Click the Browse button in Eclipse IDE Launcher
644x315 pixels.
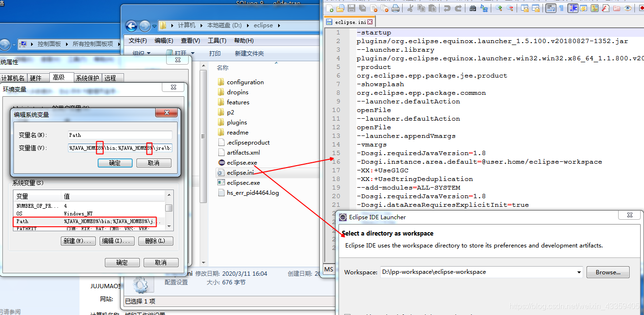point(608,272)
